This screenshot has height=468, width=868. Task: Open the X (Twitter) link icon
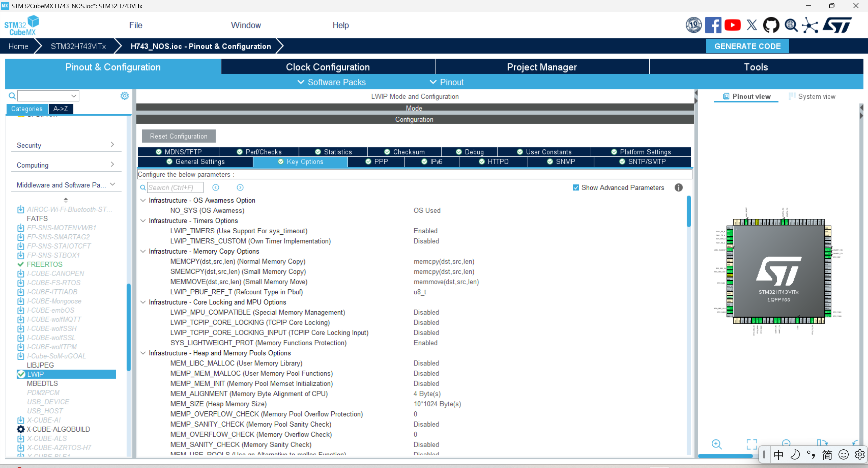[752, 25]
